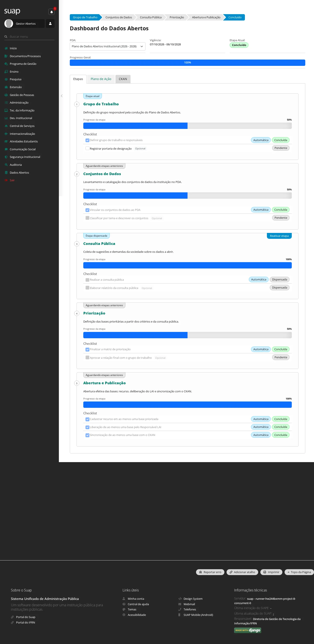Open the notifications bell icon
Viewport: 314px width, 644px height.
pyautogui.click(x=51, y=12)
